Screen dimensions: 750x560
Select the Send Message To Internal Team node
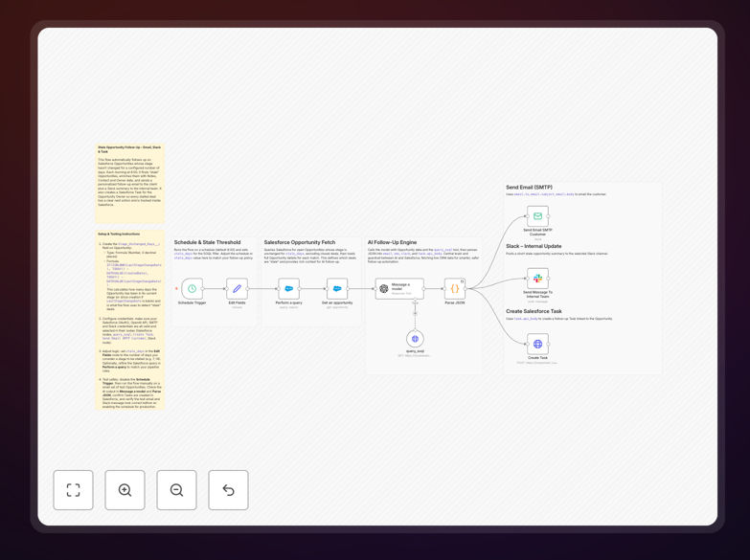click(537, 279)
